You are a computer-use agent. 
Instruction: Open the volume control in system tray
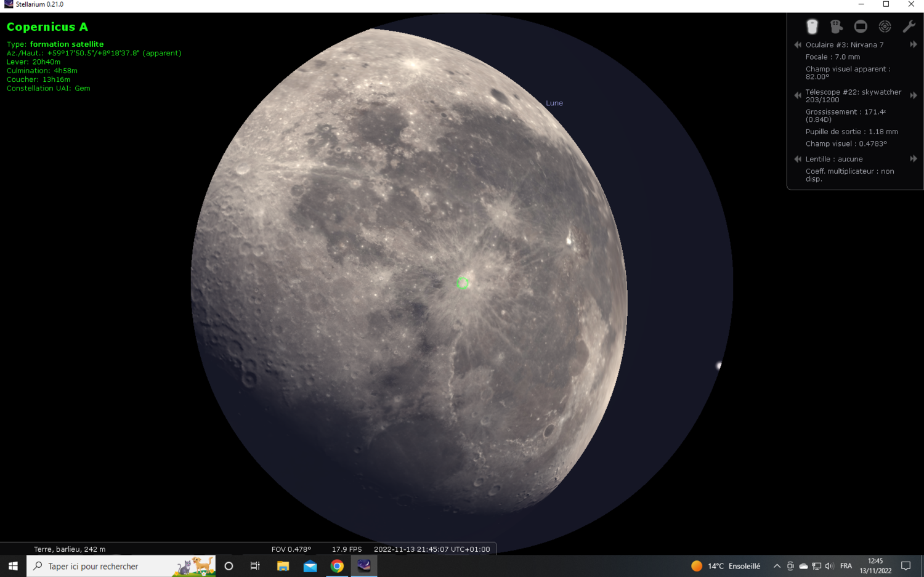[831, 565]
